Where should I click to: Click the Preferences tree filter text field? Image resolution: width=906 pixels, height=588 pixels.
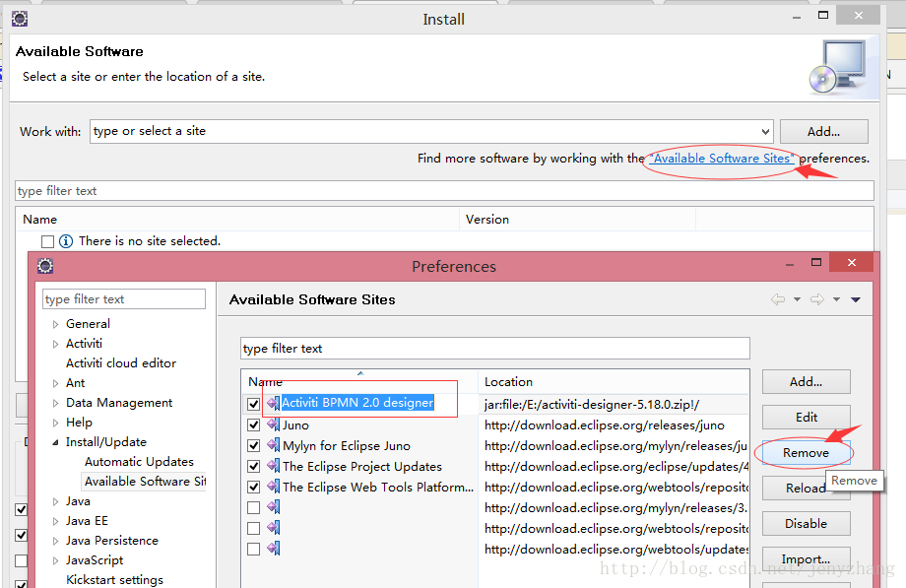(x=124, y=298)
